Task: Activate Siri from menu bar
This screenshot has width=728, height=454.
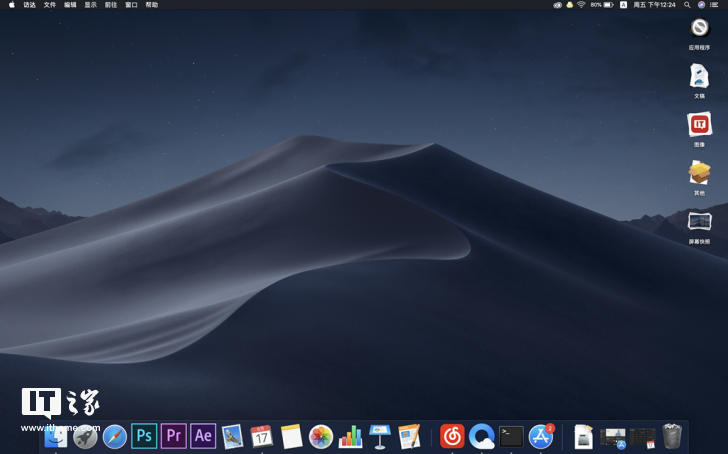Action: (701, 5)
